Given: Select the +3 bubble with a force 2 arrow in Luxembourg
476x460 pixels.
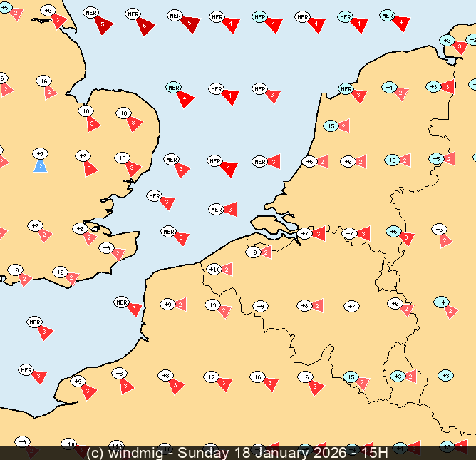Looking at the screenshot, I should [398, 376].
